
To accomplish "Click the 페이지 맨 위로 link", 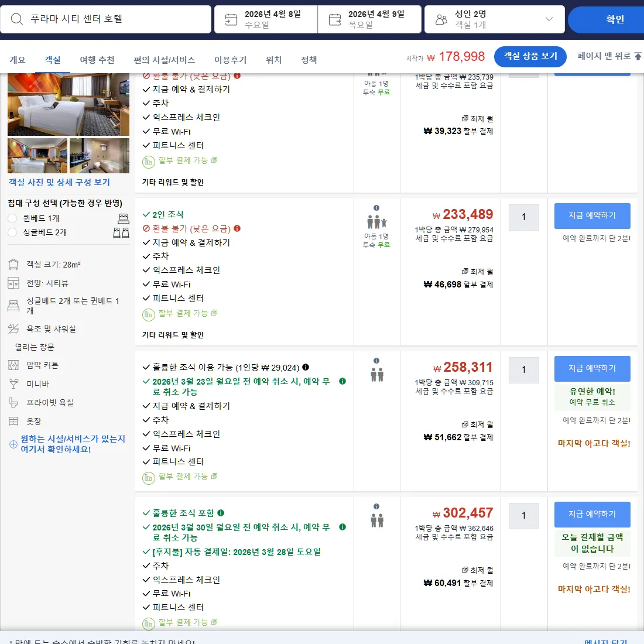I will [x=609, y=56].
